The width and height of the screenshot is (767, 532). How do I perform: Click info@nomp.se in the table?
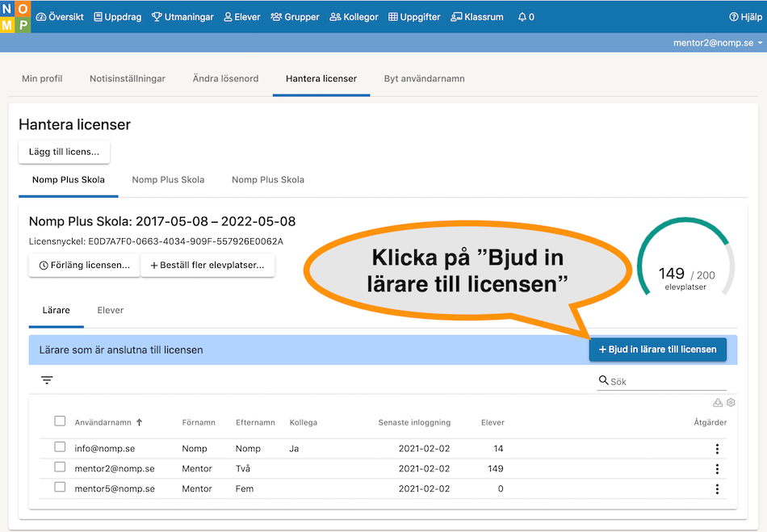[x=105, y=449]
